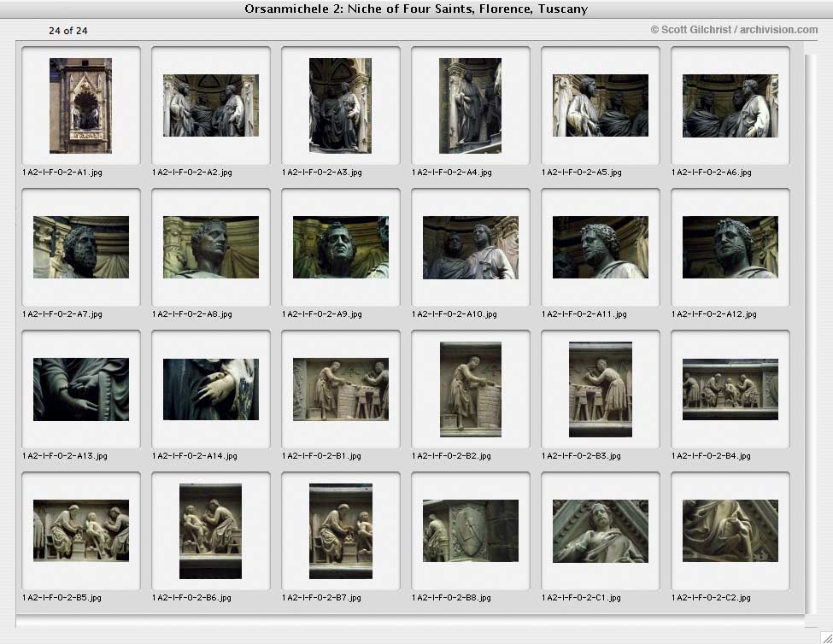Screen dimensions: 833x644
Task: Click the filename text 1A2-I-F-O-2-A2.jpg
Action: click(191, 172)
